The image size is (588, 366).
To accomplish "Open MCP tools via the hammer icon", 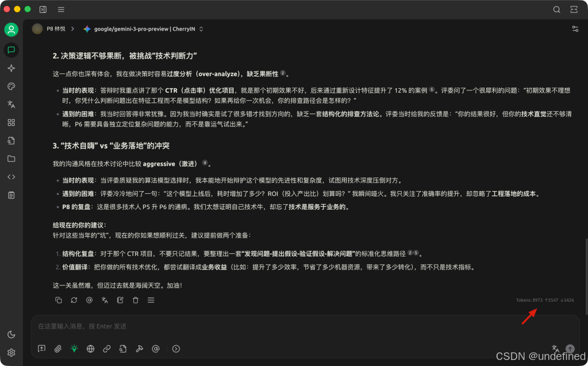I will [x=139, y=349].
